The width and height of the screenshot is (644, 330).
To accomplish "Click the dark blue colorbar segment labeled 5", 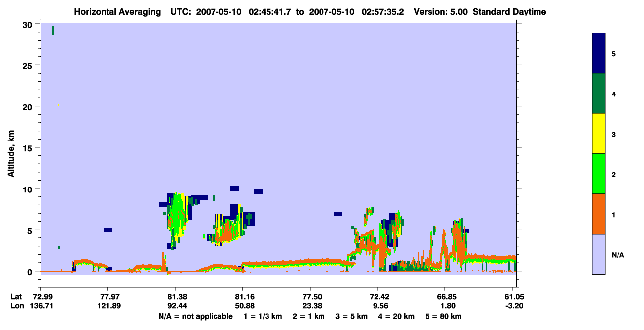I will pos(599,53).
